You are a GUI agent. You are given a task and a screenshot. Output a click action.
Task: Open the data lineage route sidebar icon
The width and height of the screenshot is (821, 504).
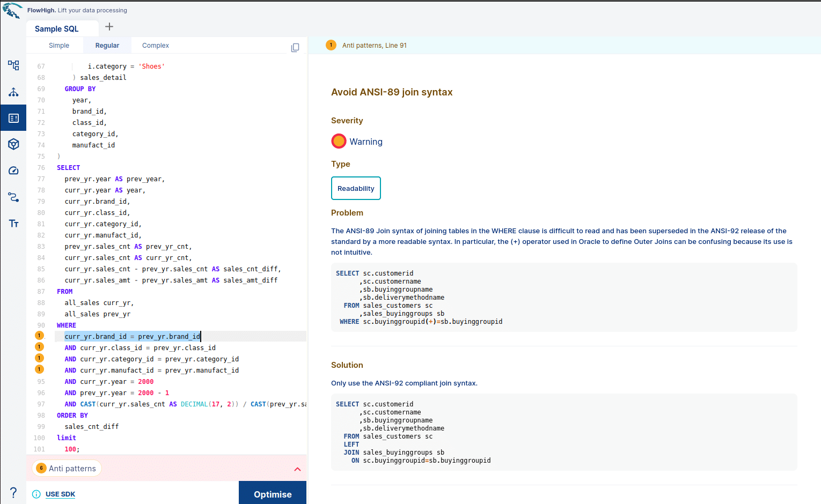pyautogui.click(x=13, y=197)
